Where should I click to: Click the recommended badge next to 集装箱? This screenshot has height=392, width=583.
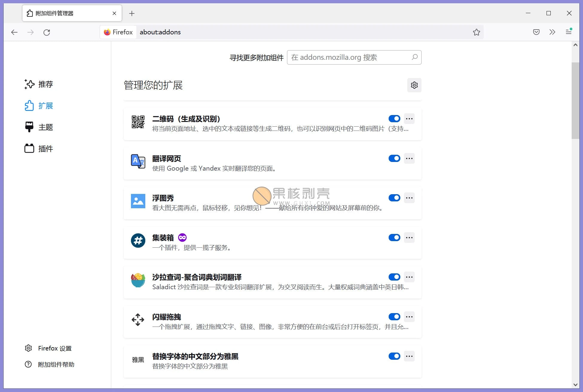[x=182, y=238]
